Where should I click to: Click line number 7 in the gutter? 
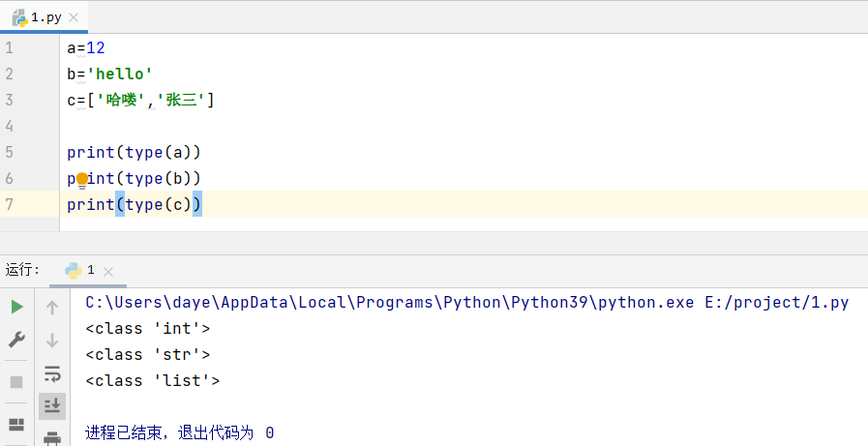[9, 204]
